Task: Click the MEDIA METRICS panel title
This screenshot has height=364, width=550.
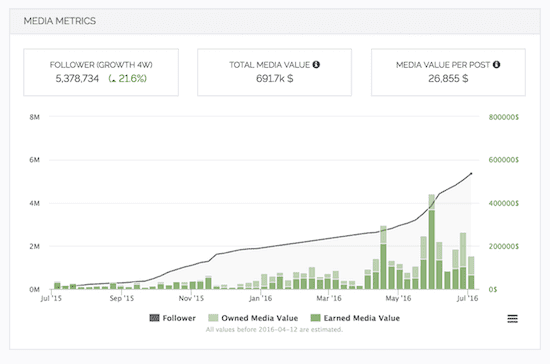Action: point(60,21)
